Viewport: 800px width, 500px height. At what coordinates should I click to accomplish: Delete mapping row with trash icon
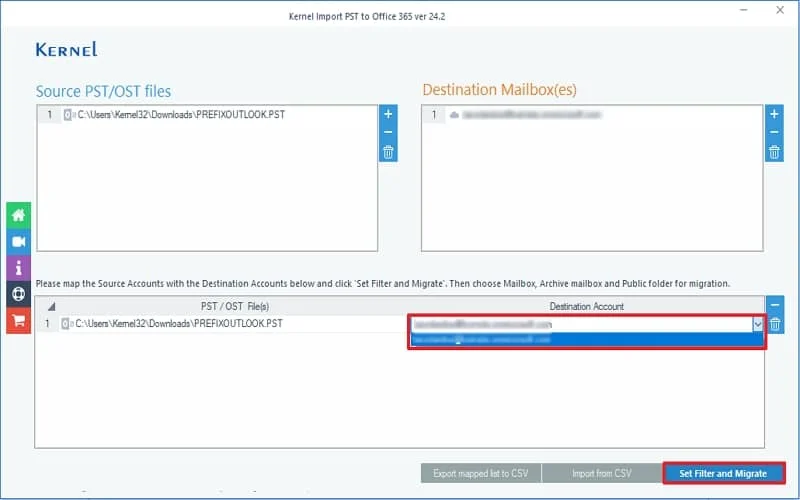point(774,324)
